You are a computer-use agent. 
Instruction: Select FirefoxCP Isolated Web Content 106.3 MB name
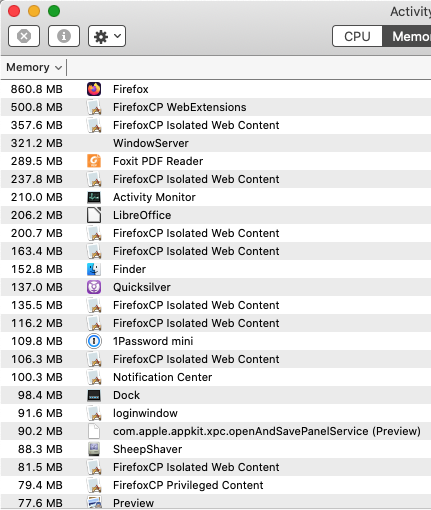pos(196,359)
